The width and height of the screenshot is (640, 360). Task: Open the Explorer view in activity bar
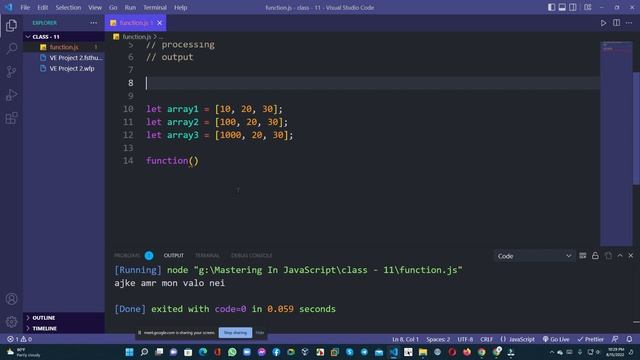(11, 25)
